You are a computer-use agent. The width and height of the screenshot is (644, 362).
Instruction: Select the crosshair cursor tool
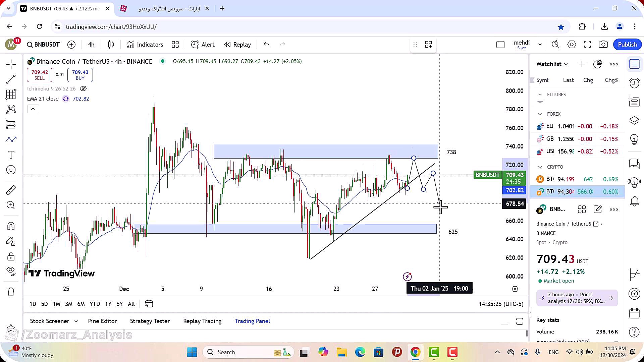11,64
